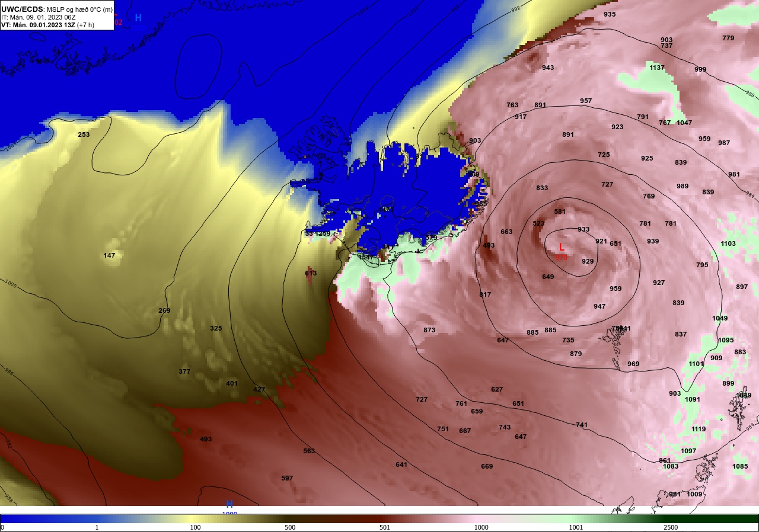Viewport: 759px width, 532px height.
Task: Click the map value 1097
Action: click(x=688, y=451)
